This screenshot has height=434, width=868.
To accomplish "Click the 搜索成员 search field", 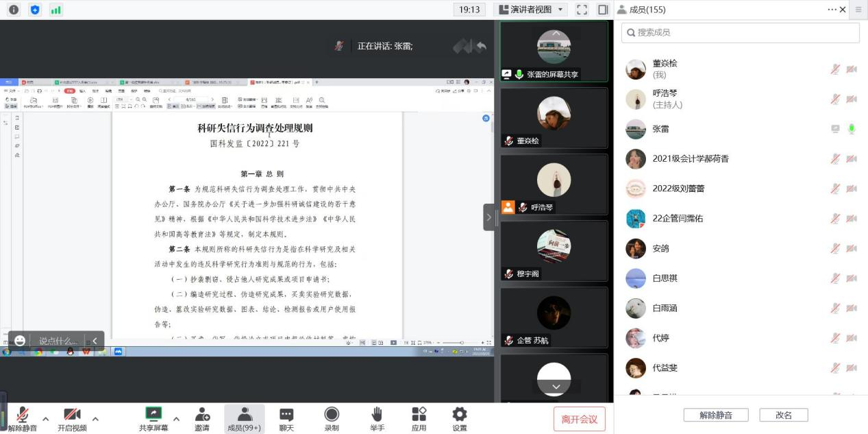I will click(740, 32).
